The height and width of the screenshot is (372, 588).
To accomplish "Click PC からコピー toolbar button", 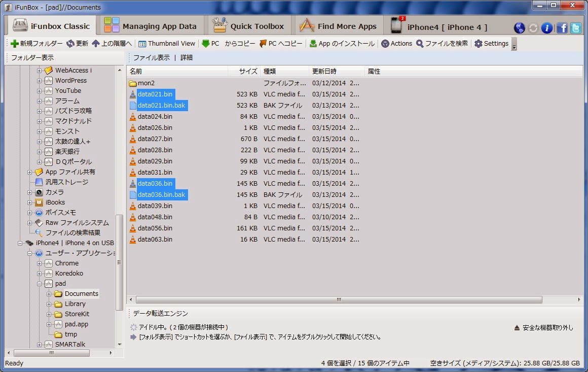I will tap(229, 44).
